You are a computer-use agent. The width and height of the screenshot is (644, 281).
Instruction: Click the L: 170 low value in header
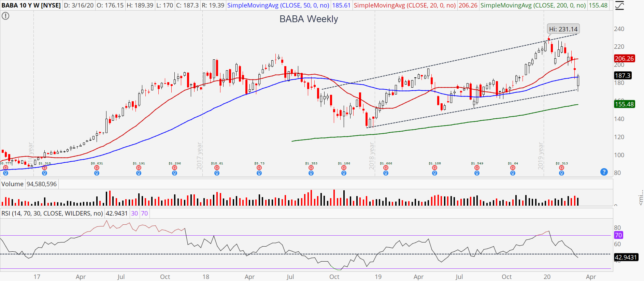coord(165,5)
